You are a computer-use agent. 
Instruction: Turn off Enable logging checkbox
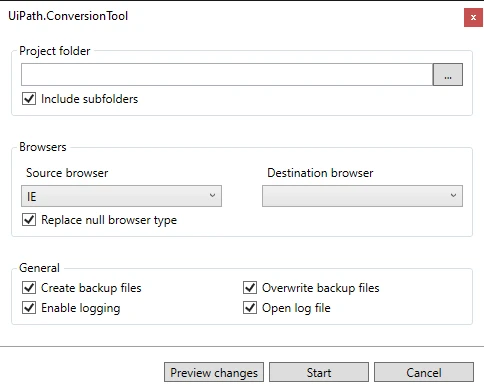point(29,307)
